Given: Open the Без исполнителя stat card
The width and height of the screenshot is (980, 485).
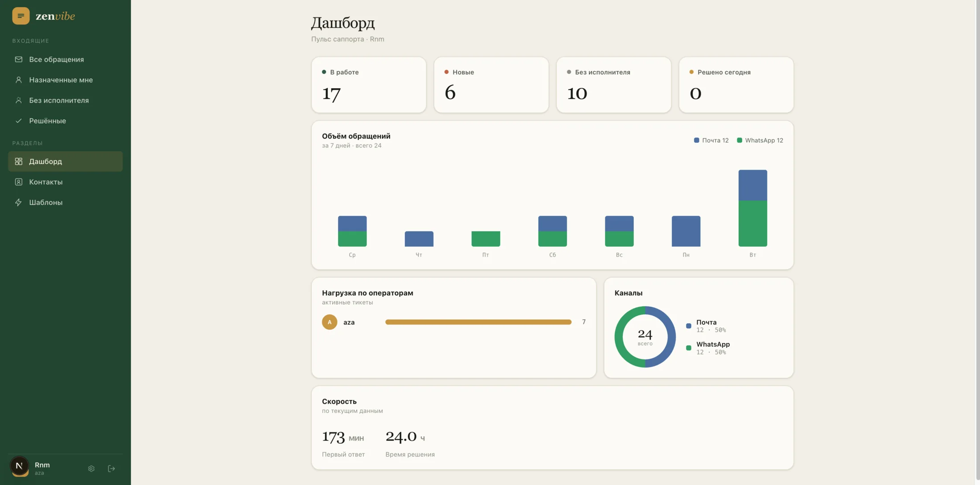Looking at the screenshot, I should (614, 85).
